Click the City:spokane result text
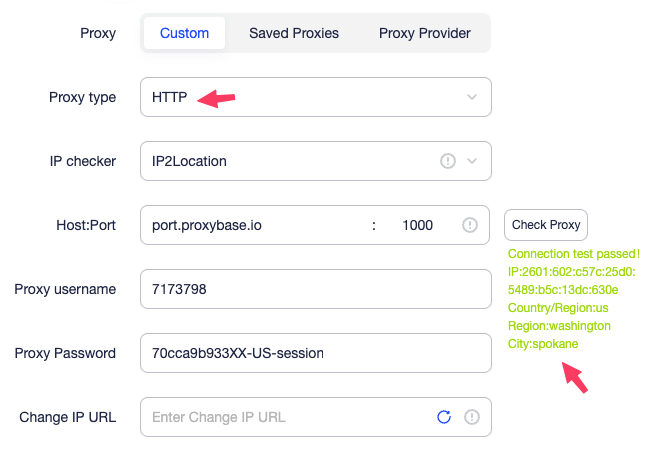 click(543, 344)
